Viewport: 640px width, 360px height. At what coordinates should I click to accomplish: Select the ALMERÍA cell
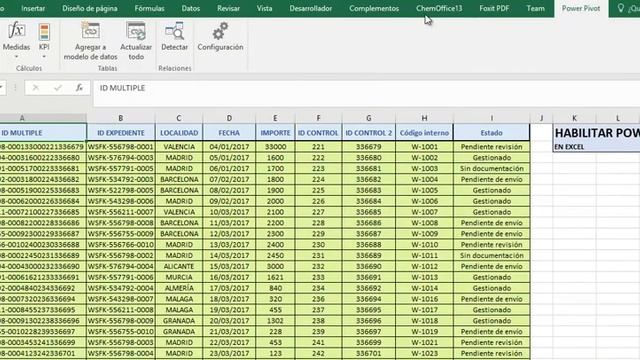[179, 288]
